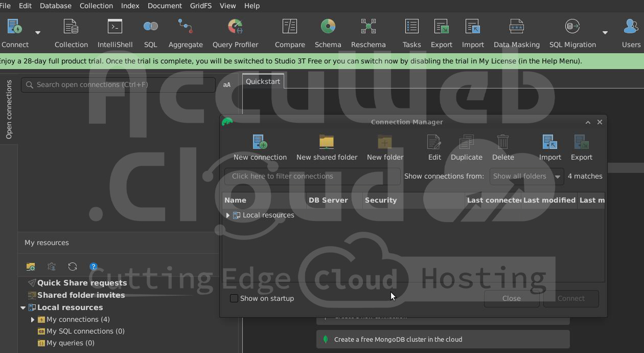The height and width of the screenshot is (353, 644).
Task: Open the IntelliShell tool
Action: 115,33
